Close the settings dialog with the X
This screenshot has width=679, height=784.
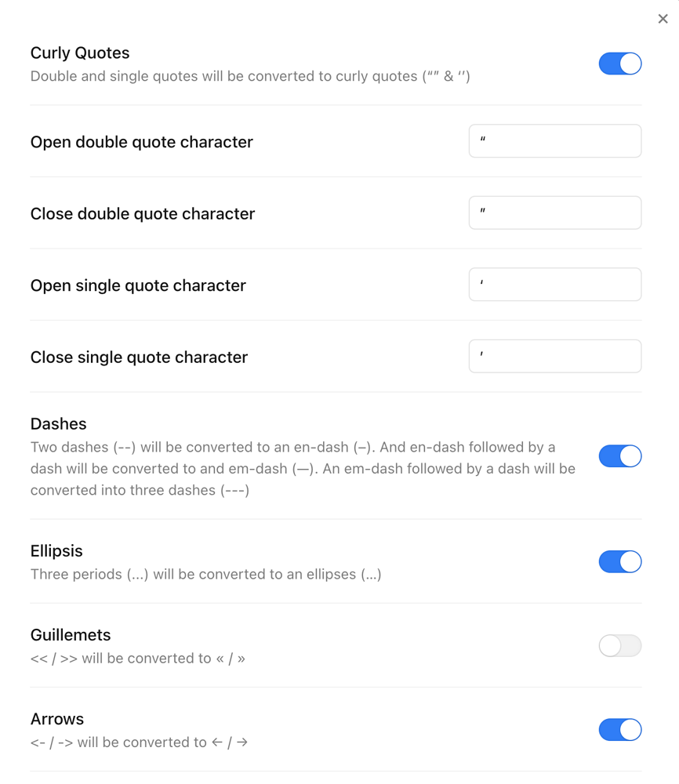[x=663, y=18]
